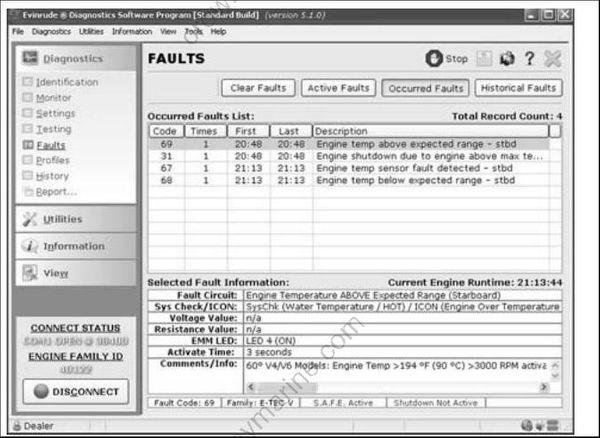Image resolution: width=600 pixels, height=438 pixels.
Task: Open the Help menu
Action: pos(218,32)
